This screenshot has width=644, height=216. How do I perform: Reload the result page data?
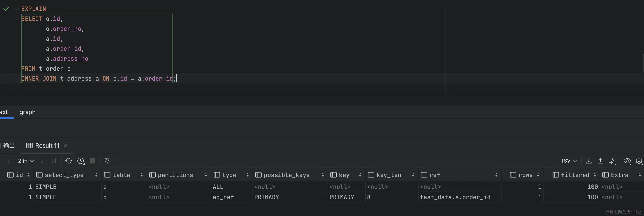[69, 161]
